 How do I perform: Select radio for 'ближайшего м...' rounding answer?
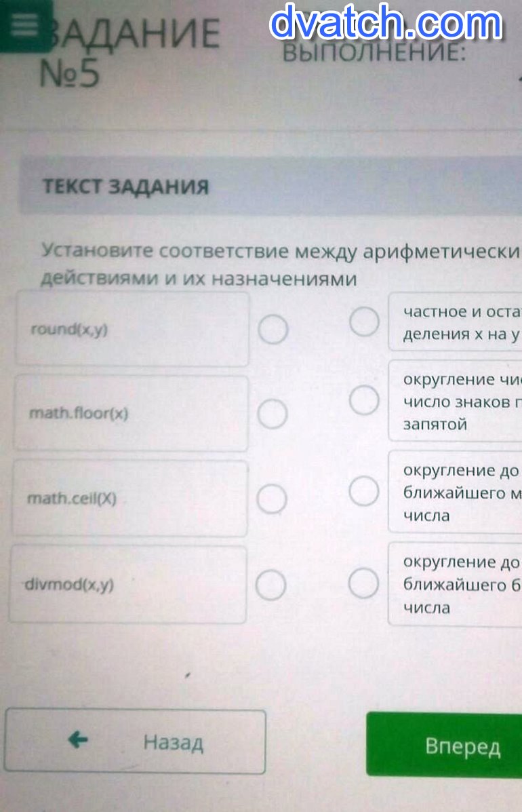coord(364,491)
